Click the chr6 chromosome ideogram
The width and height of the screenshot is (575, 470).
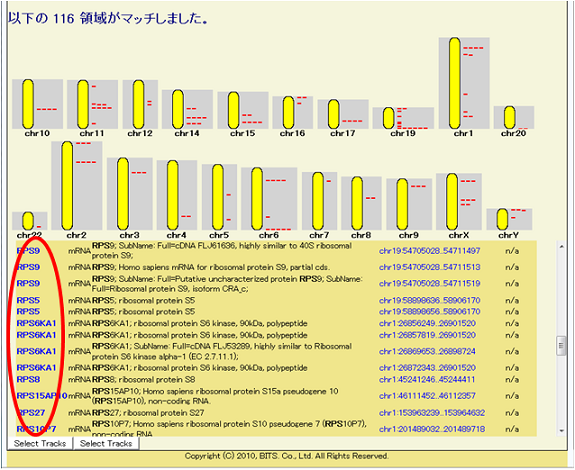coord(257,198)
